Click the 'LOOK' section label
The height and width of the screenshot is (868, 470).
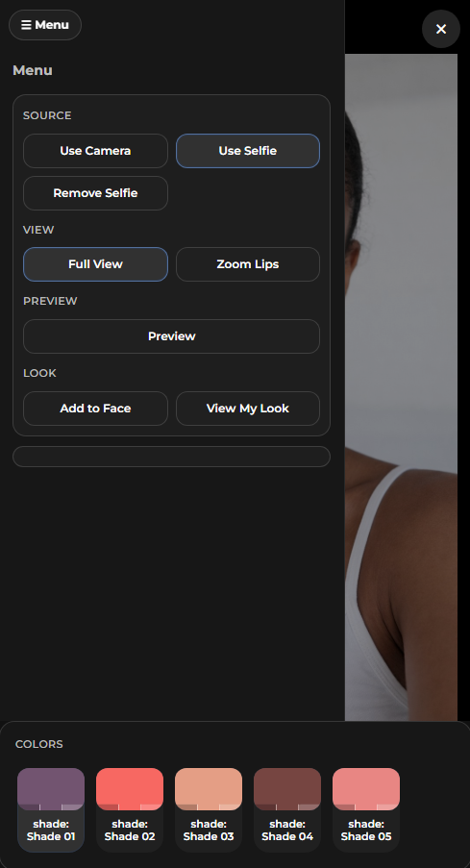click(x=39, y=373)
